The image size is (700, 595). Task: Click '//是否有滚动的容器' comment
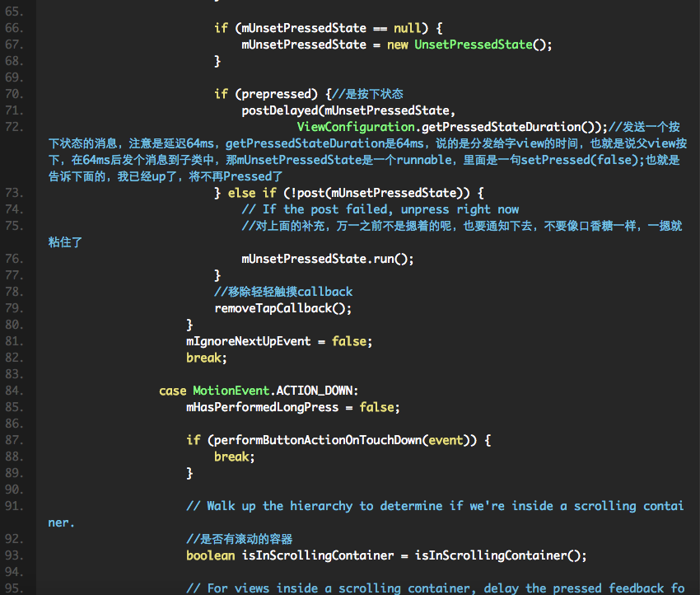tap(240, 539)
